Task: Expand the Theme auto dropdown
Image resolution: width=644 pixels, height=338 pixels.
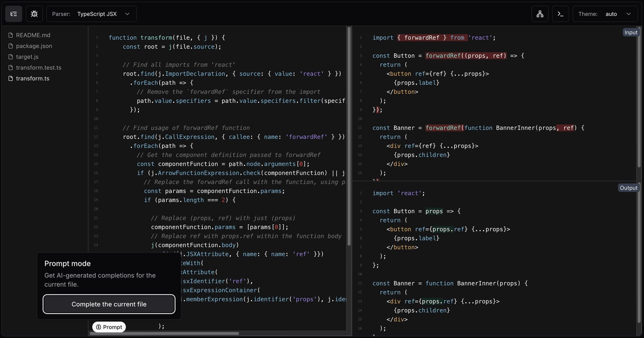Action: pyautogui.click(x=605, y=14)
